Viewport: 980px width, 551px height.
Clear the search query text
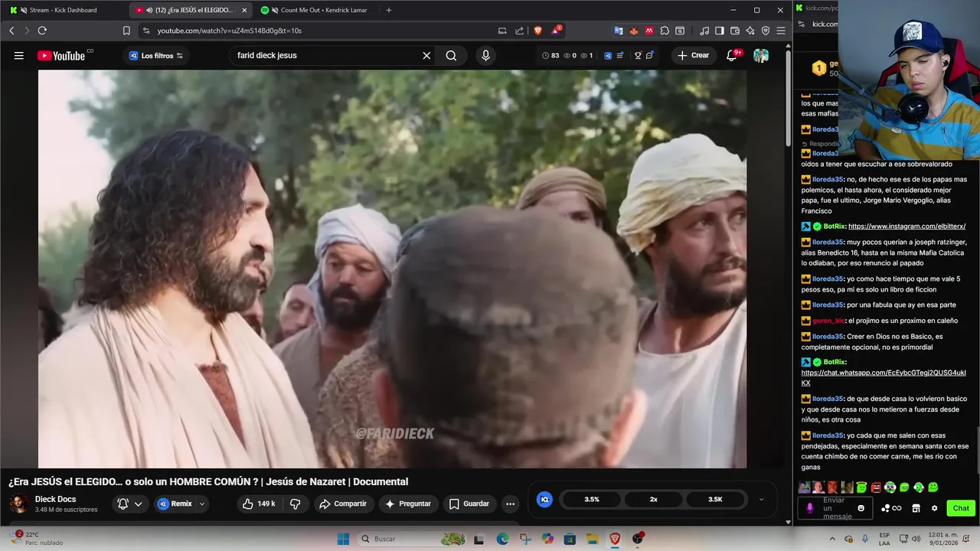426,55
